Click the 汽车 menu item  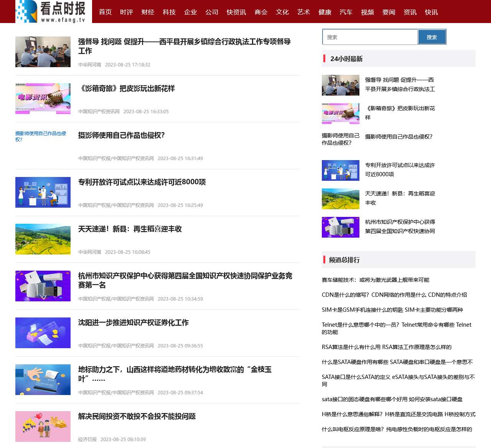[x=346, y=12]
